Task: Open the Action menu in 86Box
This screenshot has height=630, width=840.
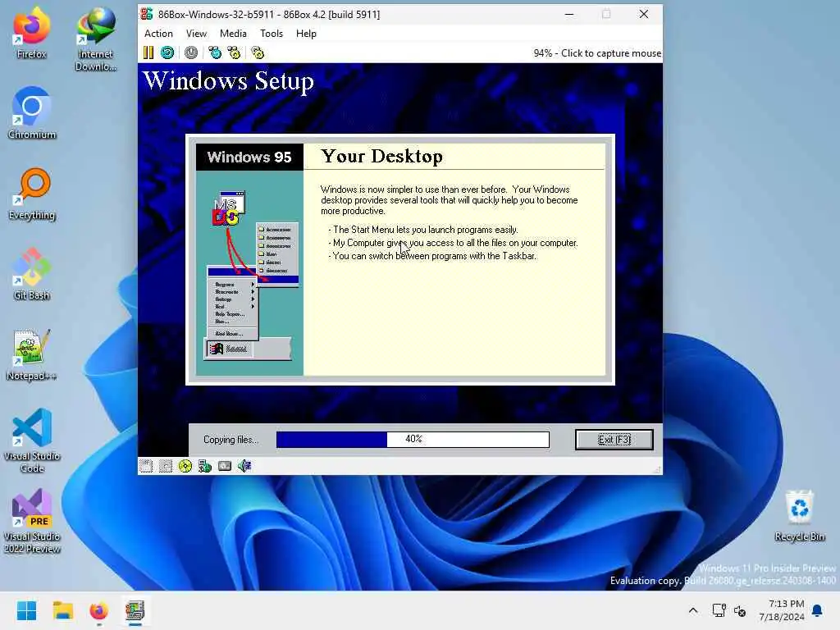Action: 158,33
